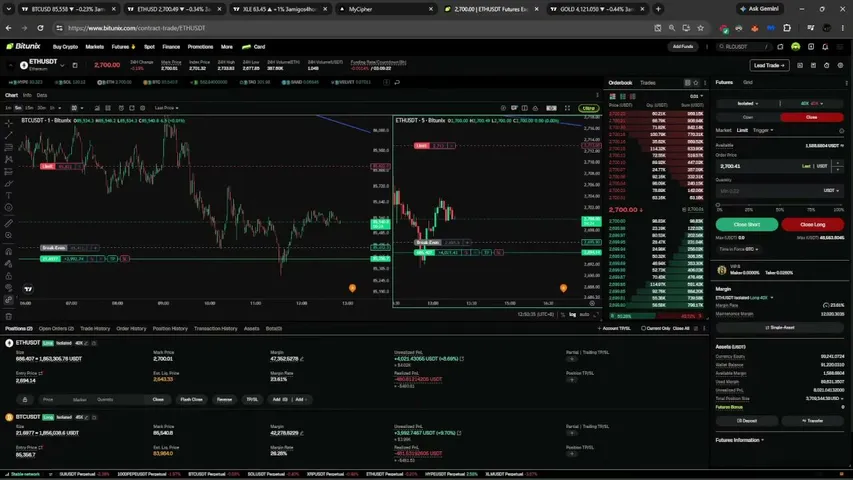Open the chart indicators icon
Image resolution: width=853 pixels, height=480 pixels.
coord(97,108)
